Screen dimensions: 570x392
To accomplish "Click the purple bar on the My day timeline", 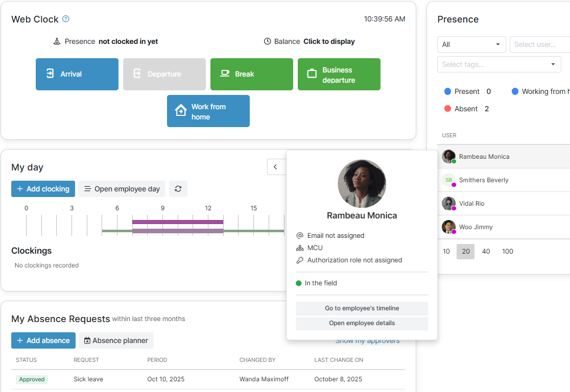I will click(178, 222).
